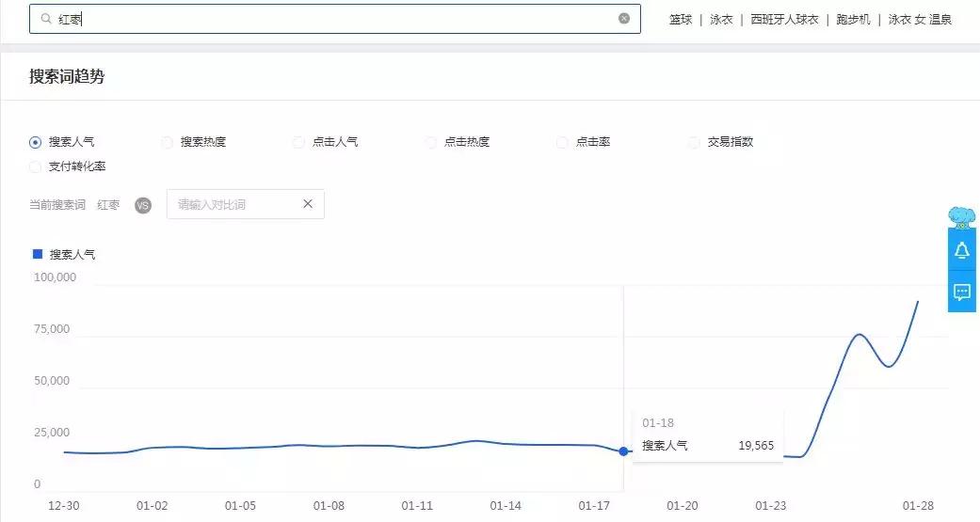
Task: Select the 交易指数 radio button
Action: pos(694,142)
